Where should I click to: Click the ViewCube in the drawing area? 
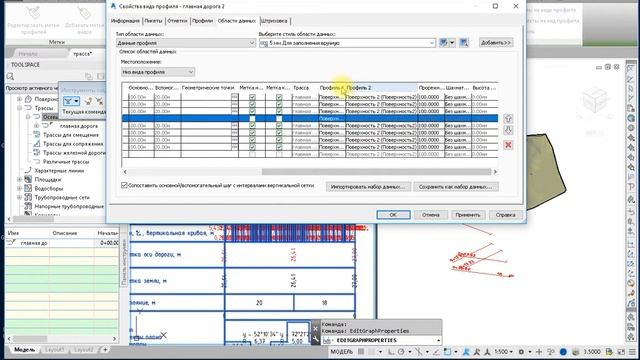(x=595, y=99)
